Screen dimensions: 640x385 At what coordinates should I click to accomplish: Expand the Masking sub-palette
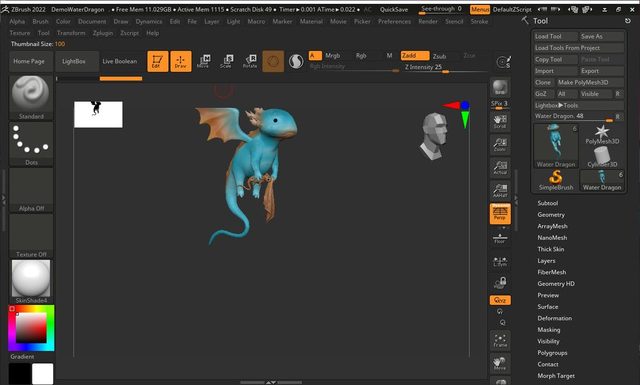549,329
